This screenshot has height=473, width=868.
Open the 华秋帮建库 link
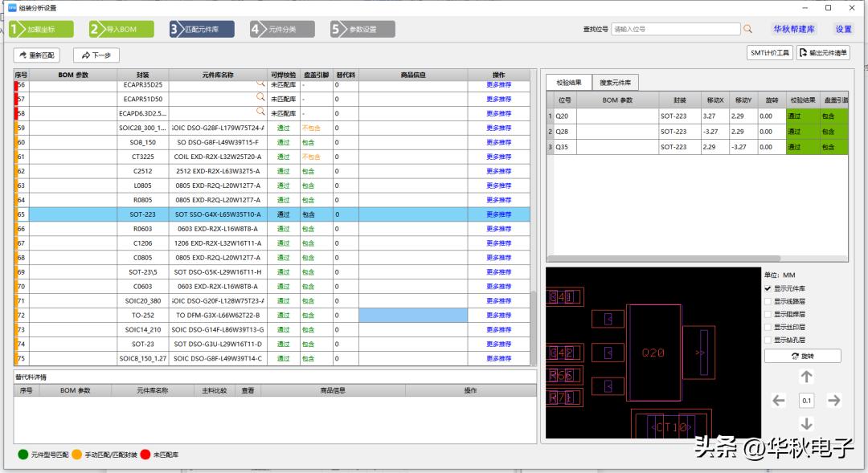coord(796,28)
